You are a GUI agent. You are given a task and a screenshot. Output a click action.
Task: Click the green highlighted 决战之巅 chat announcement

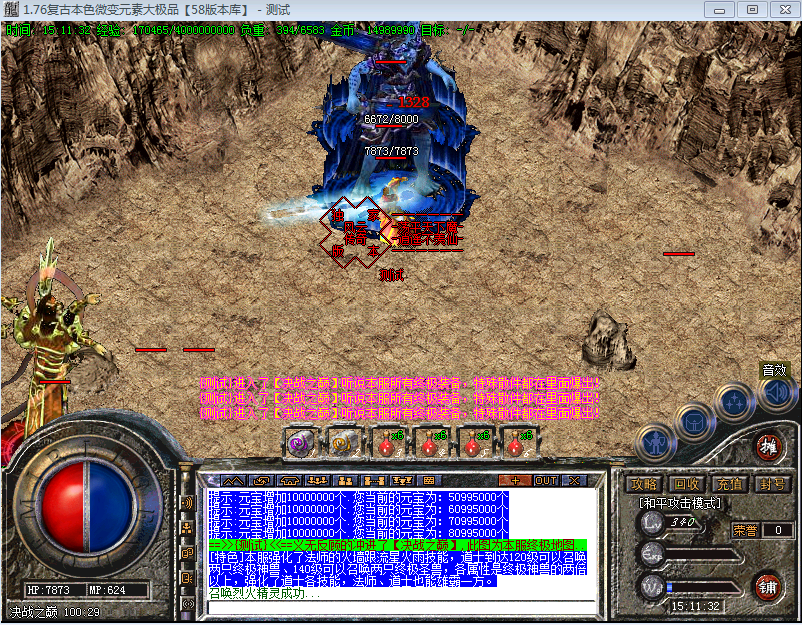coord(397,545)
